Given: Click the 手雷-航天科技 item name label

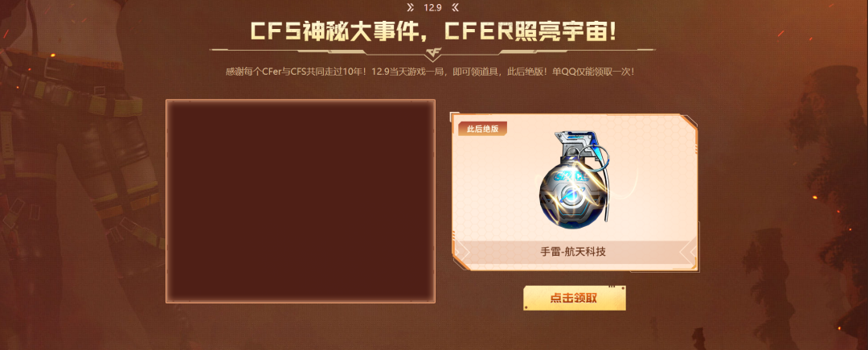Looking at the screenshot, I should (573, 251).
